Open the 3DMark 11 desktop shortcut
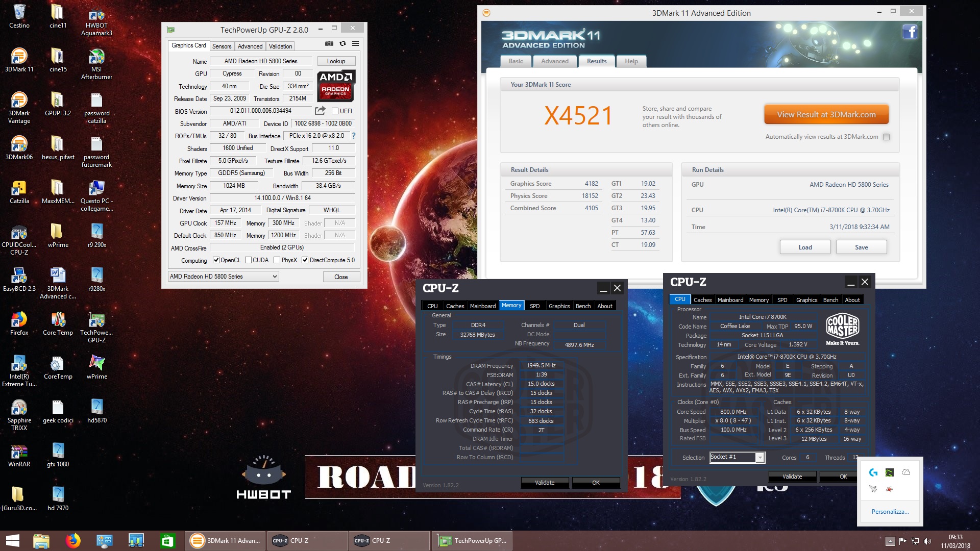Viewport: 980px width, 551px height. coord(19,60)
